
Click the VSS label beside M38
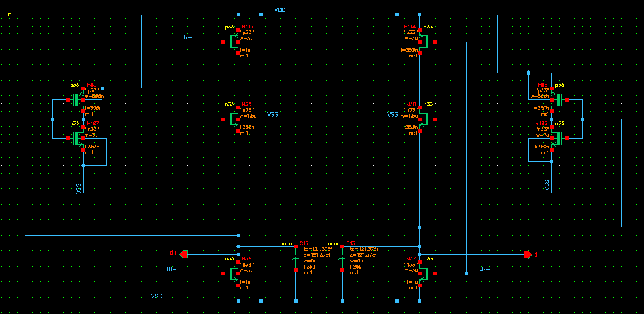(393, 114)
